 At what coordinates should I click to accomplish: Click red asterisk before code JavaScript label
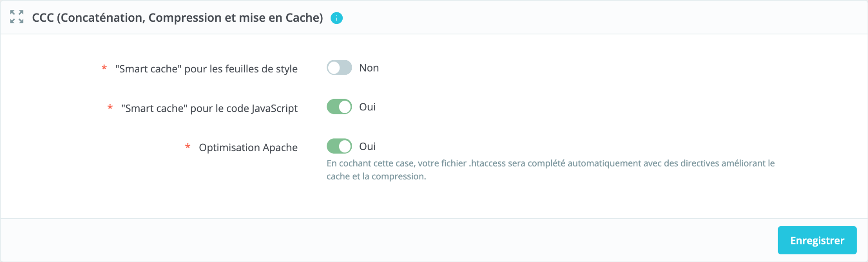(x=110, y=108)
